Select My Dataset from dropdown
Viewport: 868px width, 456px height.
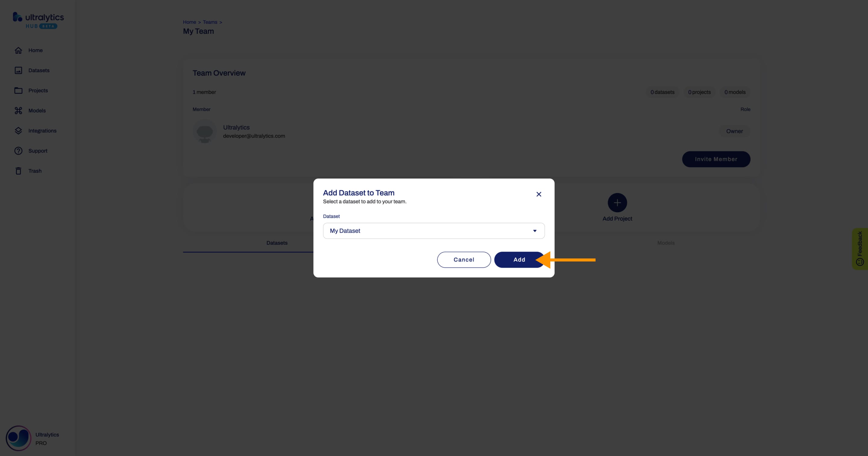point(433,230)
